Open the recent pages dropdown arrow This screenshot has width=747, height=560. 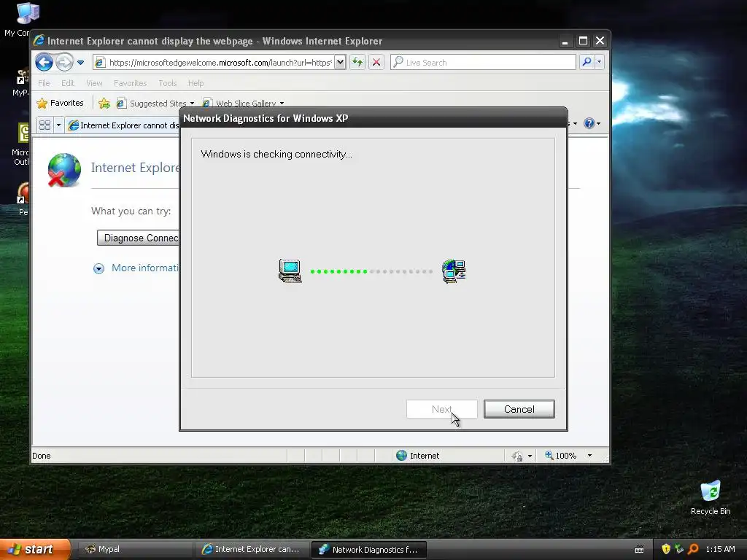tap(80, 63)
